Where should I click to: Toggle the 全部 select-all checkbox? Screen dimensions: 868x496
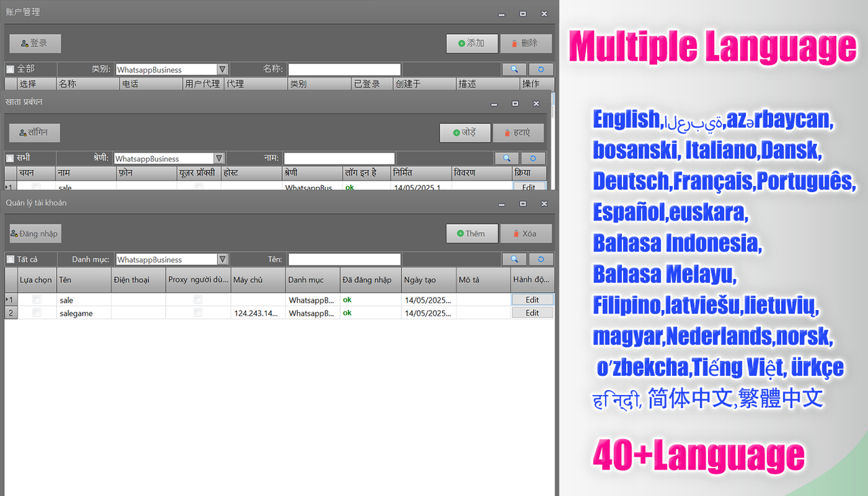(x=10, y=69)
